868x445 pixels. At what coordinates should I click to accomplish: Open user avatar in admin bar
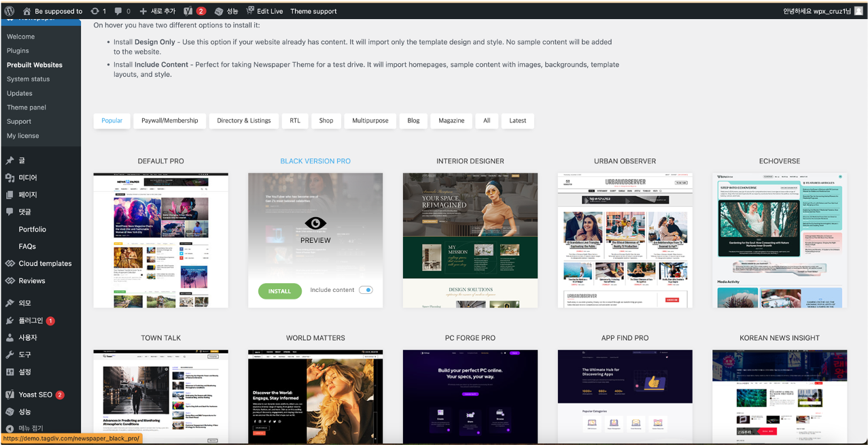point(858,11)
